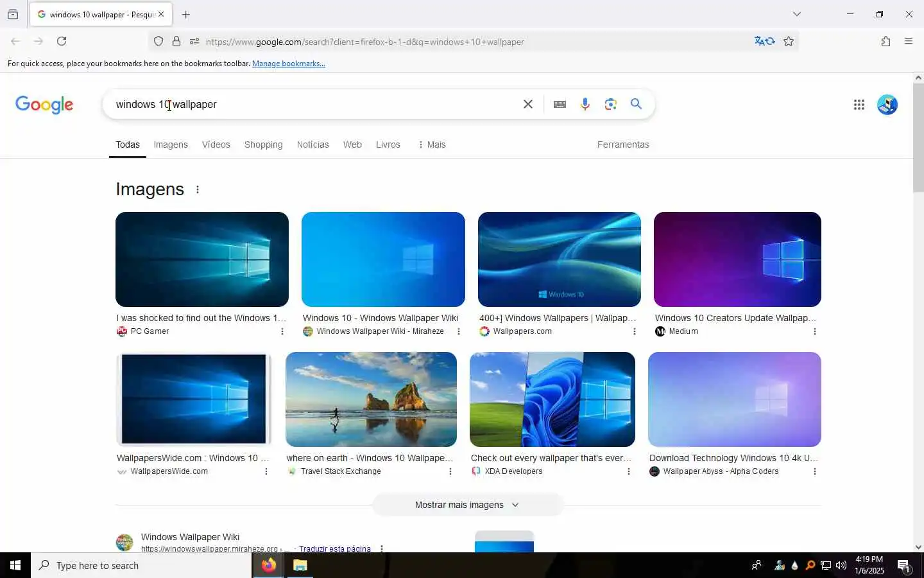Click the Google search text box

click(x=314, y=104)
